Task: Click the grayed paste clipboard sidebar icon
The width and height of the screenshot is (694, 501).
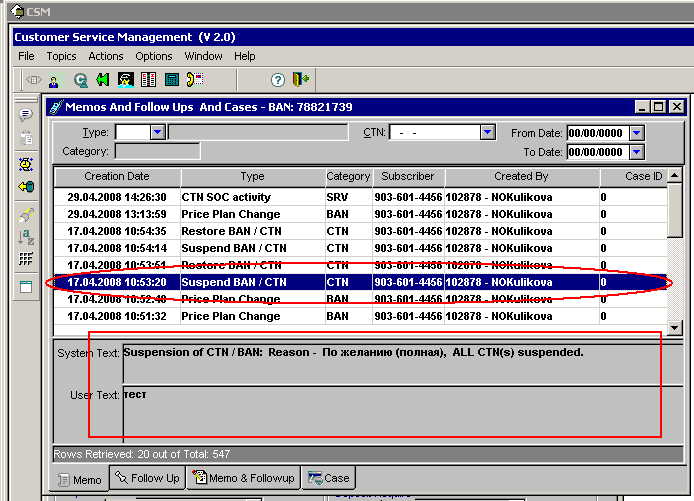Action: 26,138
